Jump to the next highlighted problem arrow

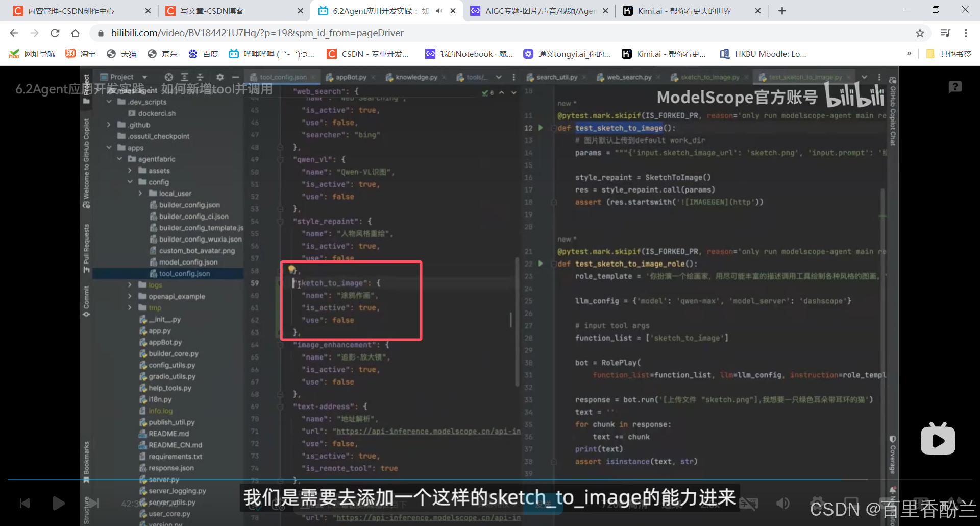pos(514,92)
